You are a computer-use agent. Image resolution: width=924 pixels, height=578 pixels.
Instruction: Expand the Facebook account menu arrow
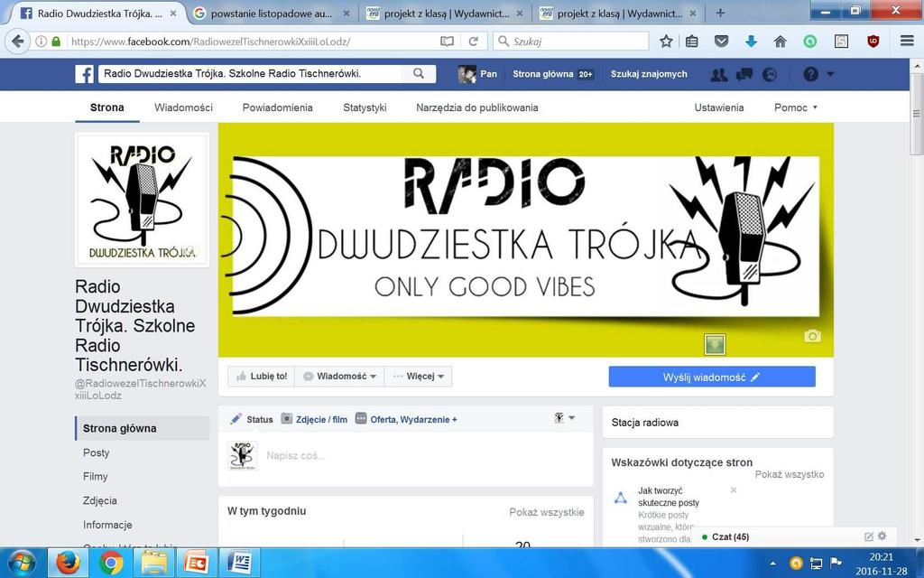(831, 74)
